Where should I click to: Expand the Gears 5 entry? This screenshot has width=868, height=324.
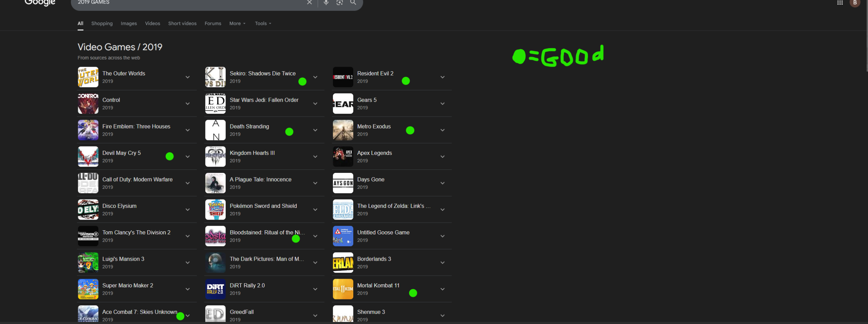pos(442,104)
